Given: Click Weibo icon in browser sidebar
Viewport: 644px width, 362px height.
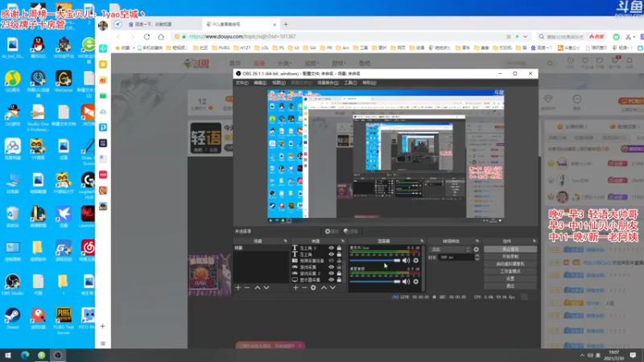Looking at the screenshot, I should [103, 80].
